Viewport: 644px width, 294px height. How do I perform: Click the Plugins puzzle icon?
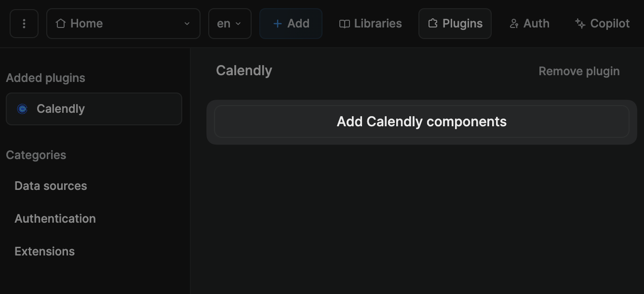[433, 23]
